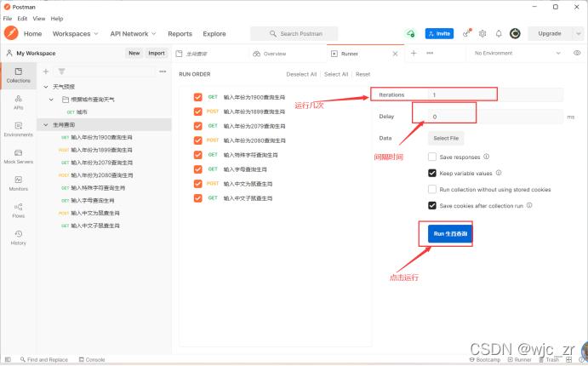This screenshot has height=366, width=588.
Task: Open Find and Replace in status bar
Action: pyautogui.click(x=44, y=359)
